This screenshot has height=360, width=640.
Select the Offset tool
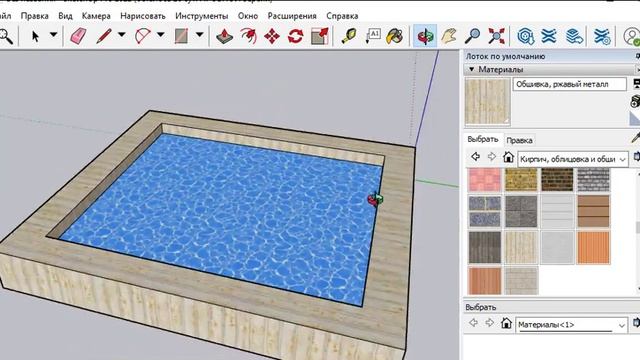coord(248,36)
